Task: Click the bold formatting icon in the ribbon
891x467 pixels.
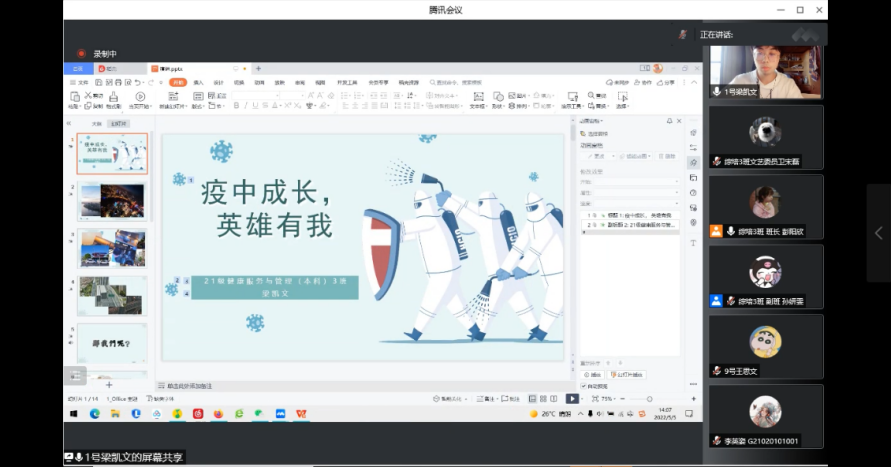Action: [236, 105]
